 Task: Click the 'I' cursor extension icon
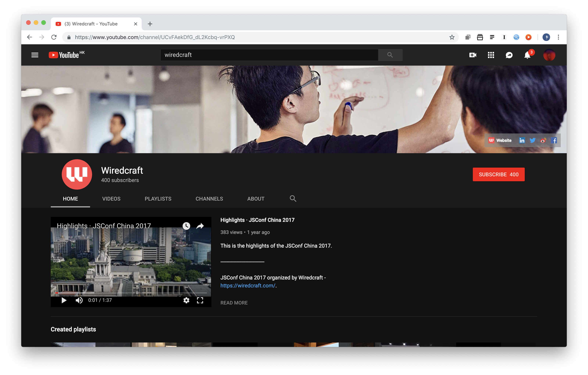pyautogui.click(x=504, y=37)
